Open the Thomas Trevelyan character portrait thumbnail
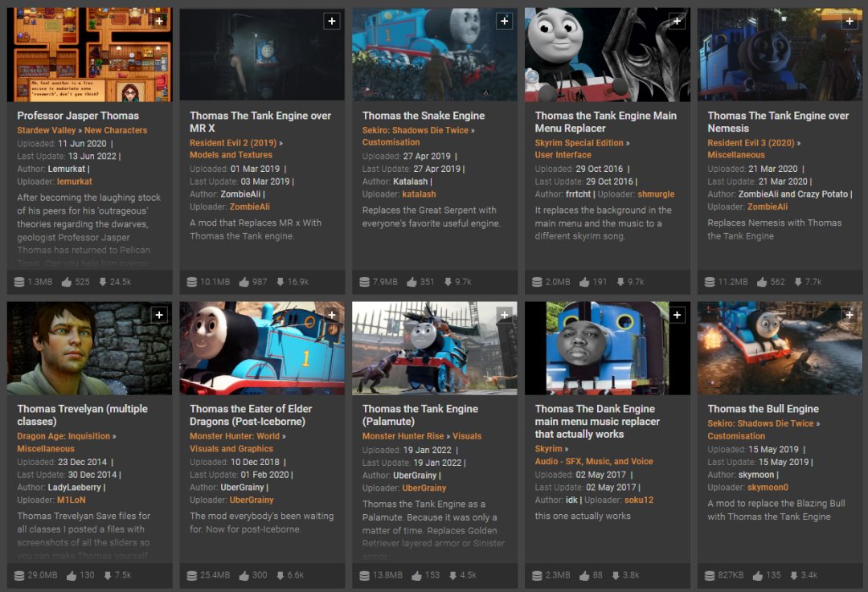This screenshot has height=592, width=868. coord(89,348)
